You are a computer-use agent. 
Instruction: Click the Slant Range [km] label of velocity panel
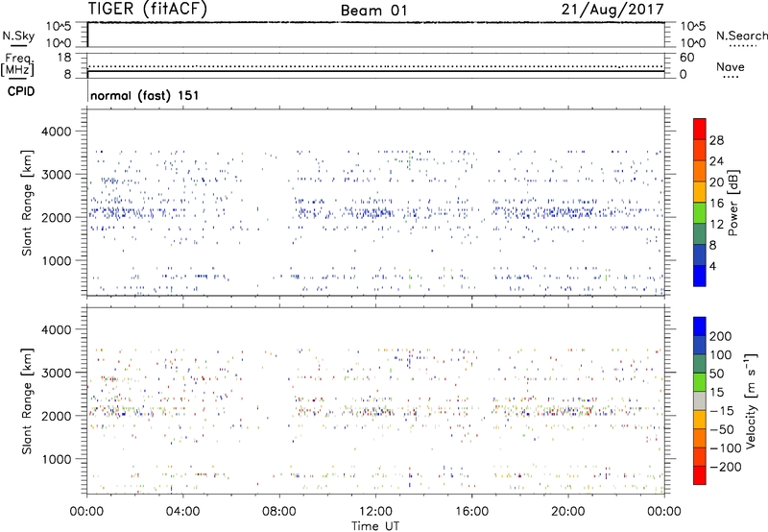click(x=27, y=400)
